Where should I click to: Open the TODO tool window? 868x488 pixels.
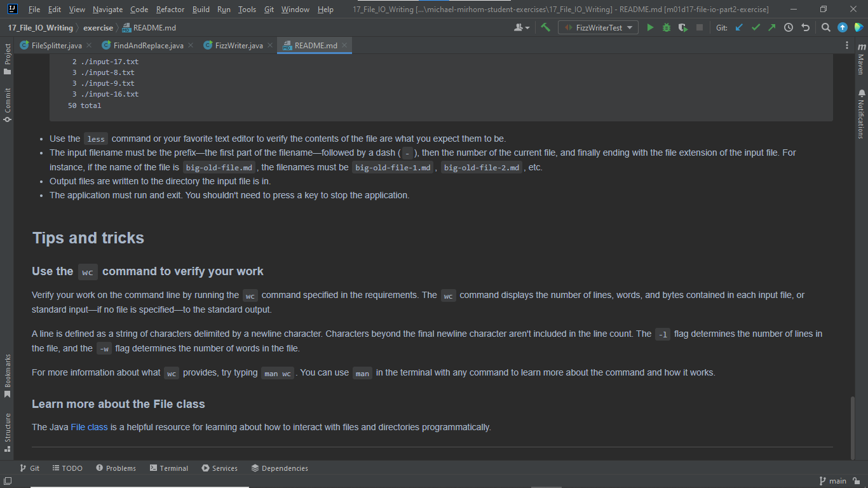[67, 468]
